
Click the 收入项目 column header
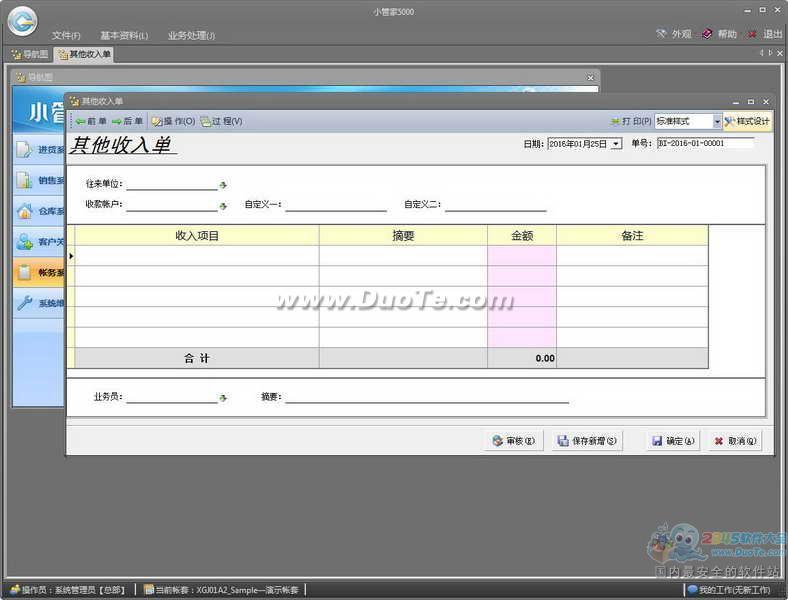tap(197, 236)
